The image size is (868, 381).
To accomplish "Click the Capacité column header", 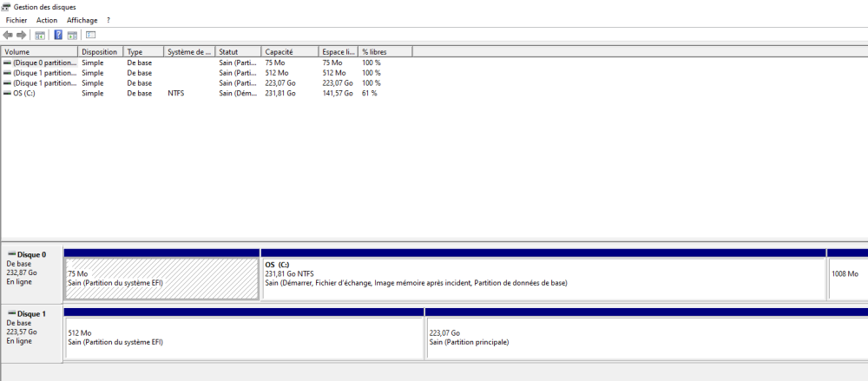I will pos(289,52).
